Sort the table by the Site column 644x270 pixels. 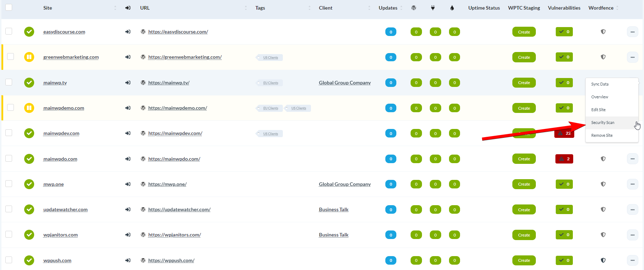click(x=48, y=8)
